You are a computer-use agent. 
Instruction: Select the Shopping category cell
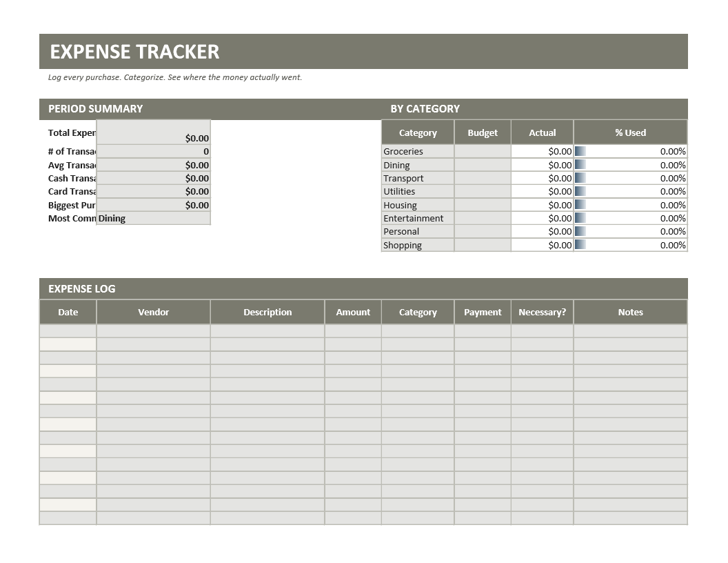418,245
